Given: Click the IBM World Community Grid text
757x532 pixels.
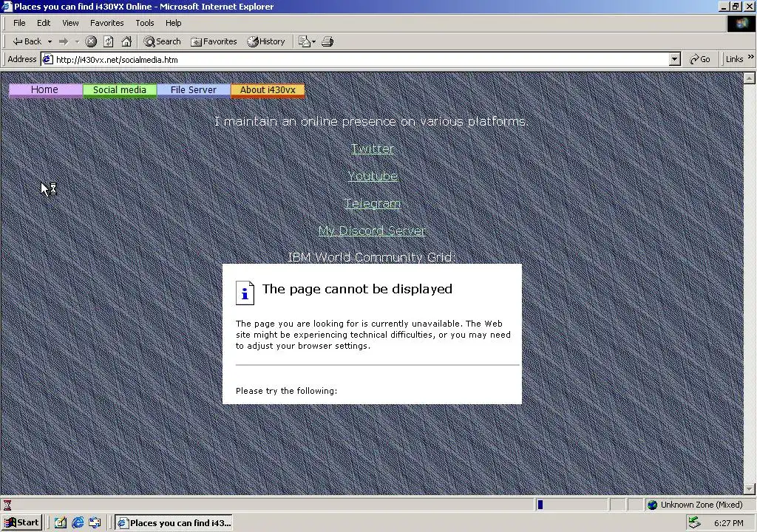Looking at the screenshot, I should [372, 257].
